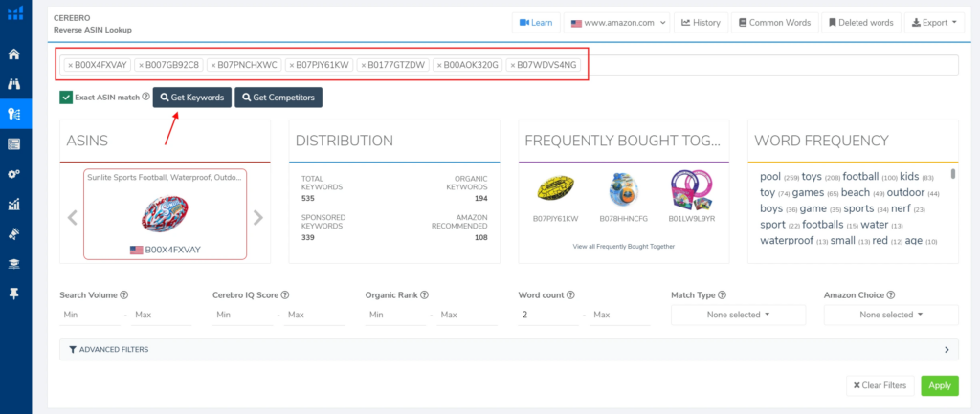
Task: Open View all Frequently Bought Together link
Action: click(624, 247)
